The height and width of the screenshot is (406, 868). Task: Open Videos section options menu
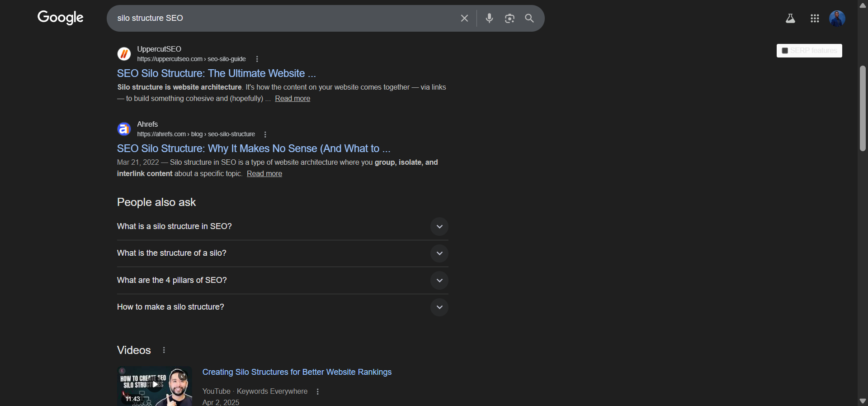pos(164,350)
